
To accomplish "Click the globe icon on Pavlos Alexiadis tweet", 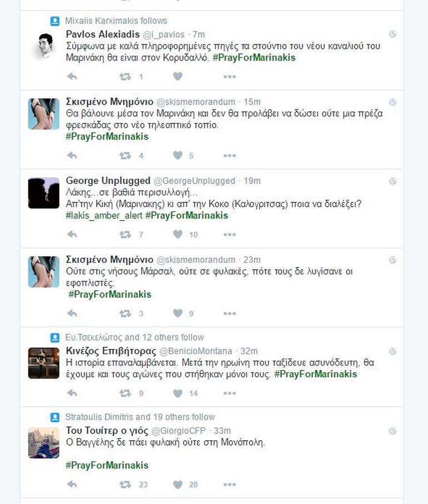I will pyautogui.click(x=392, y=34).
